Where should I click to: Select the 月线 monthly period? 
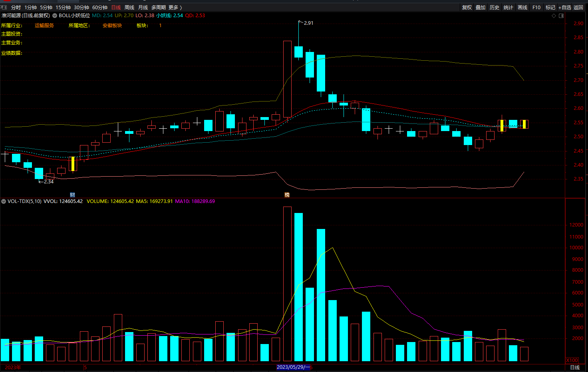[x=143, y=8]
